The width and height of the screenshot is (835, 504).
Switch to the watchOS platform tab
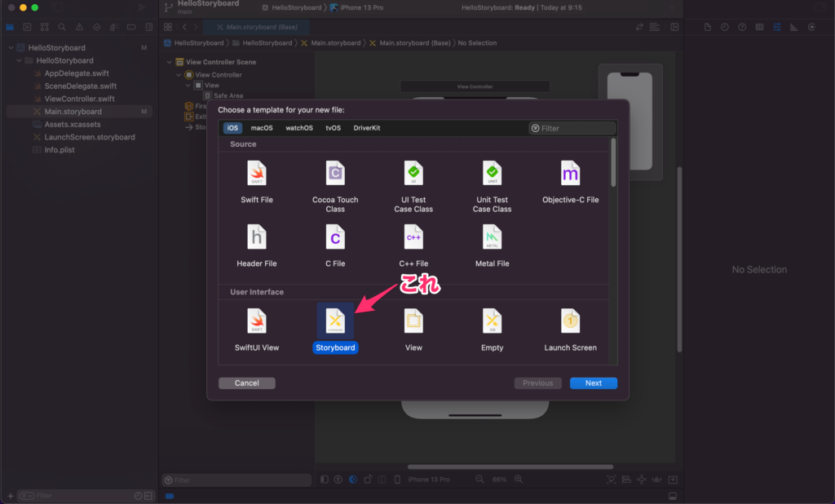coord(298,128)
